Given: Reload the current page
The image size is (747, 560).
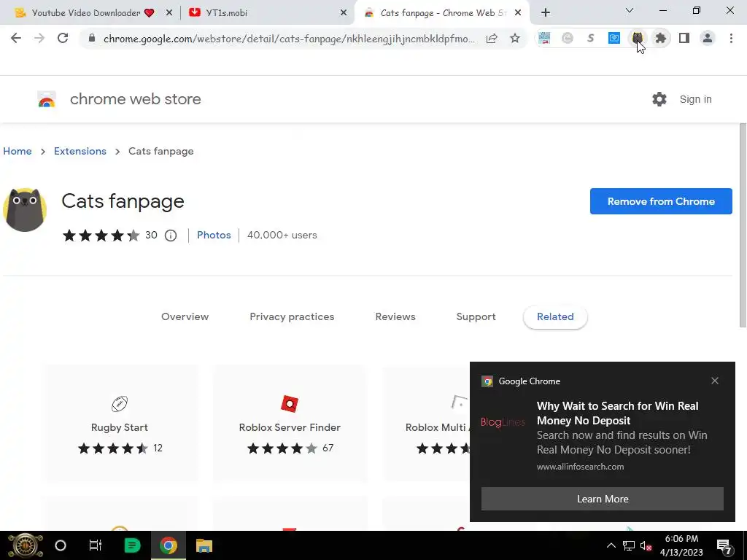Looking at the screenshot, I should tap(63, 38).
